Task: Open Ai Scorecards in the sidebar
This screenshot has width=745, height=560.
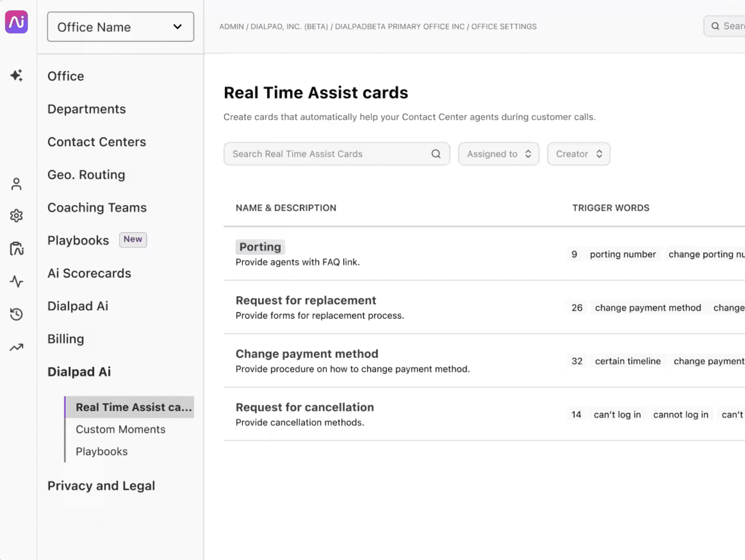Action: (89, 273)
